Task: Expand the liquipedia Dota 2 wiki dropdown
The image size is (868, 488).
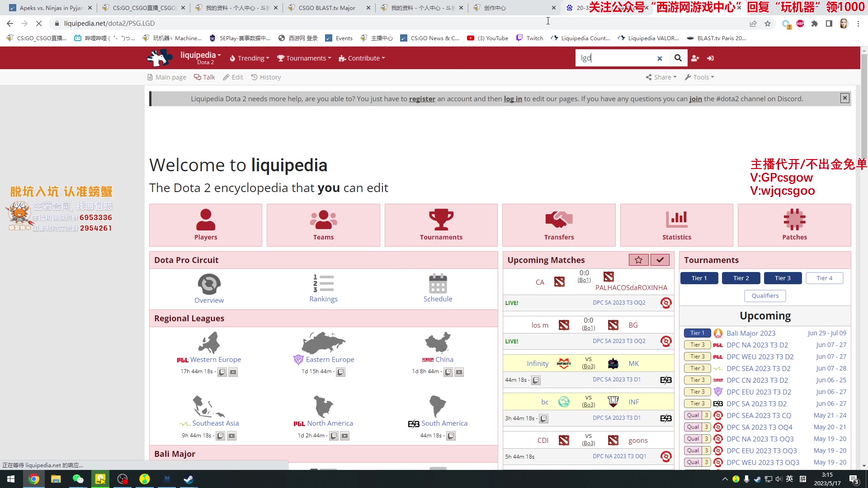Action: pos(201,58)
